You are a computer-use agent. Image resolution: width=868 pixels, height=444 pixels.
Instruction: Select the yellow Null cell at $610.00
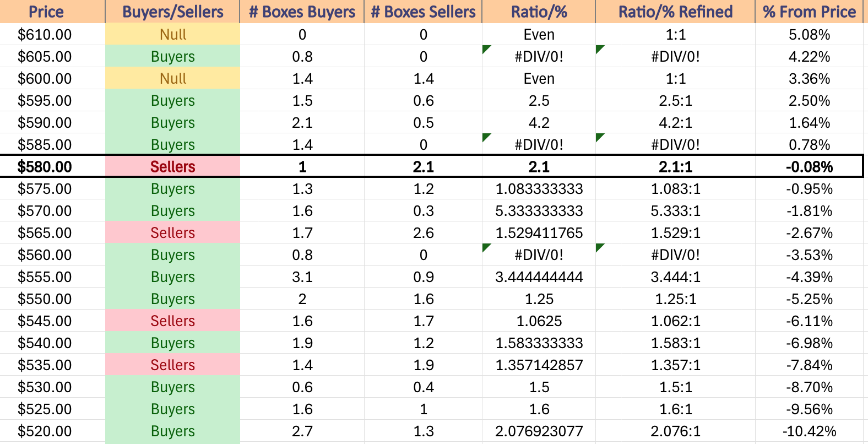tap(172, 34)
